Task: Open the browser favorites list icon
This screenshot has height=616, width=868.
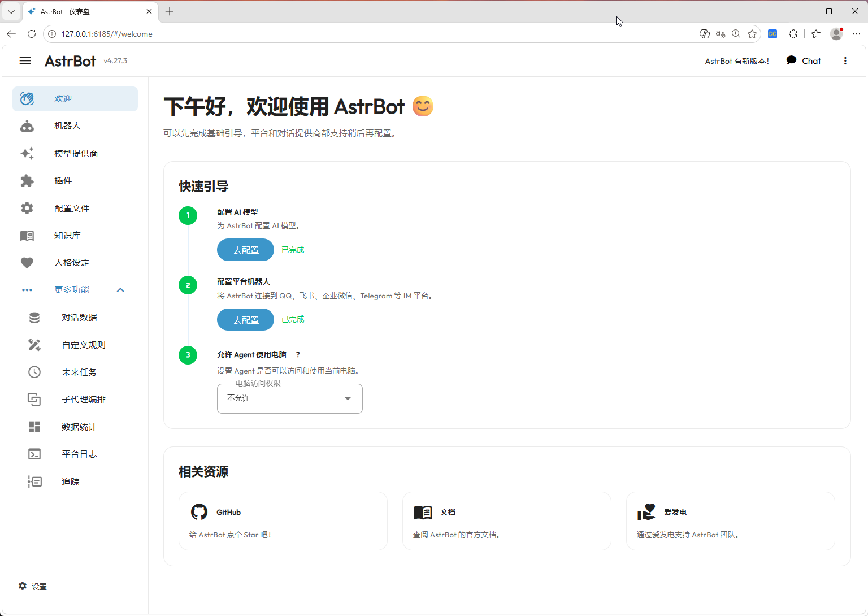Action: 816,34
